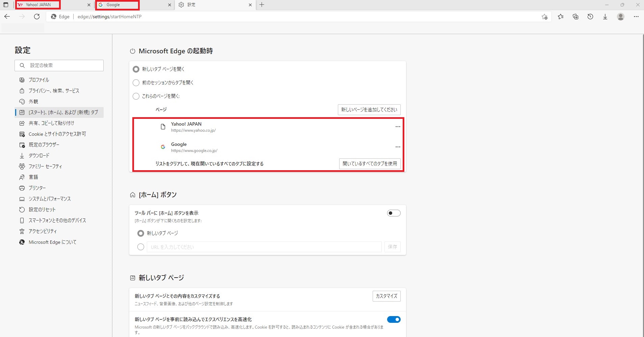Open the Collections icon
The image size is (644, 337).
575,17
